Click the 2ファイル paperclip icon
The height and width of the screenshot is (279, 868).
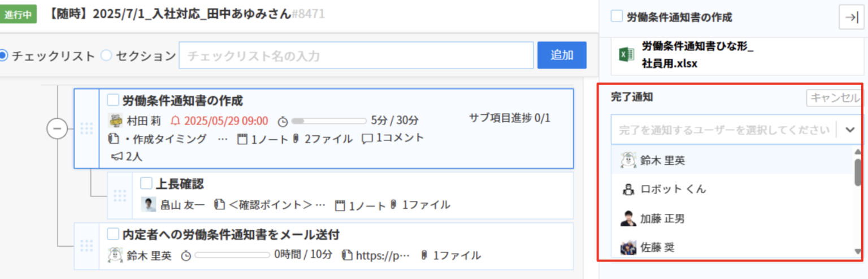[296, 139]
